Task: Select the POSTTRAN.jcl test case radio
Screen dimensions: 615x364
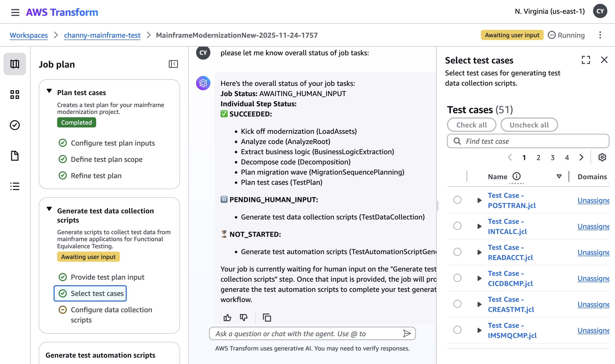Action: click(x=457, y=200)
